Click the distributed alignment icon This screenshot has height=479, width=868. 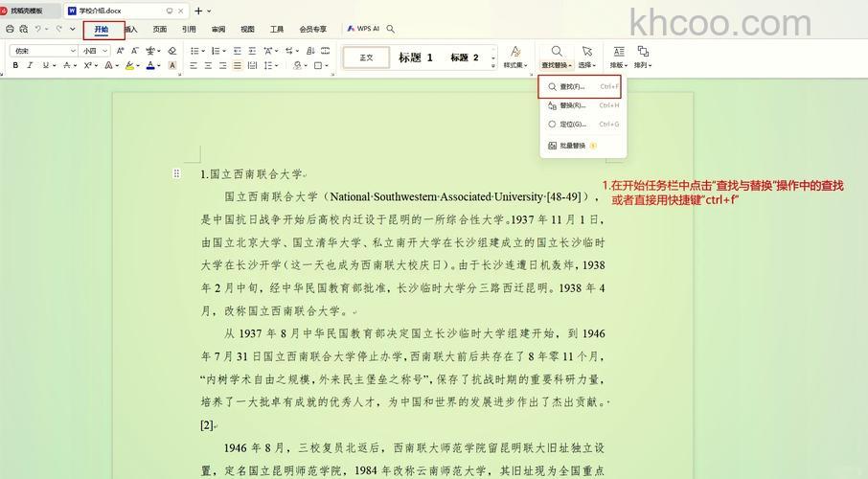(x=252, y=65)
